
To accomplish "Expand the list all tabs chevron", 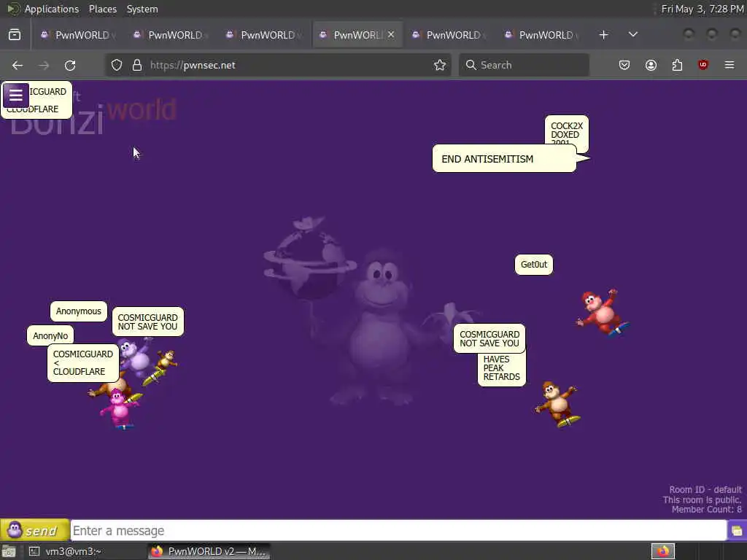I will (633, 35).
